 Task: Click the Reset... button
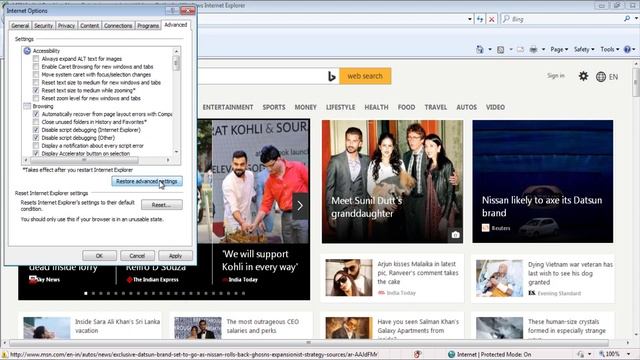pyautogui.click(x=162, y=204)
